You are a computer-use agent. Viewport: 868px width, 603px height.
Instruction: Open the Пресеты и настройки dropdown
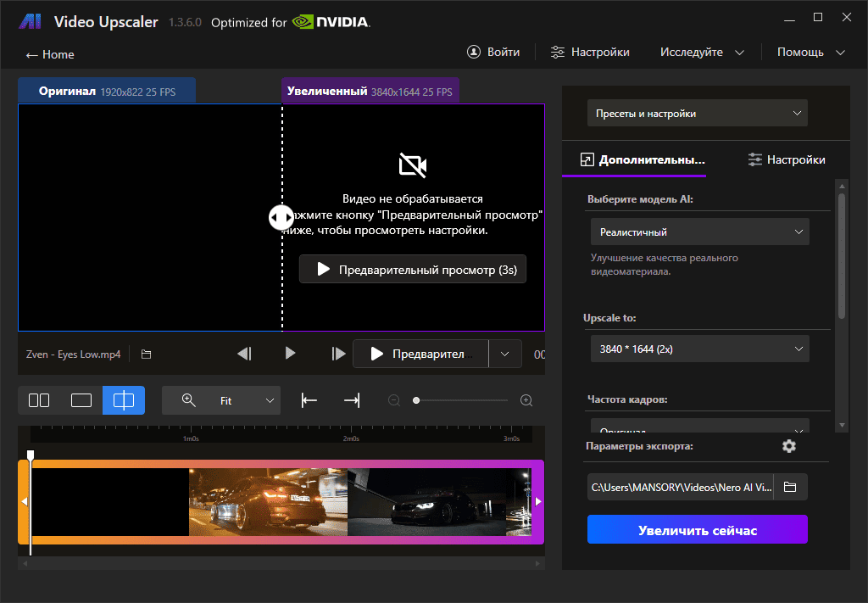(x=697, y=113)
